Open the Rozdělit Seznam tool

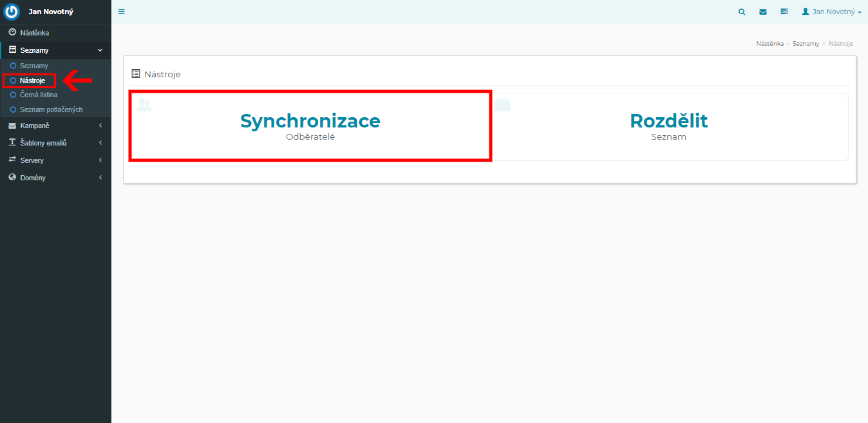point(668,126)
